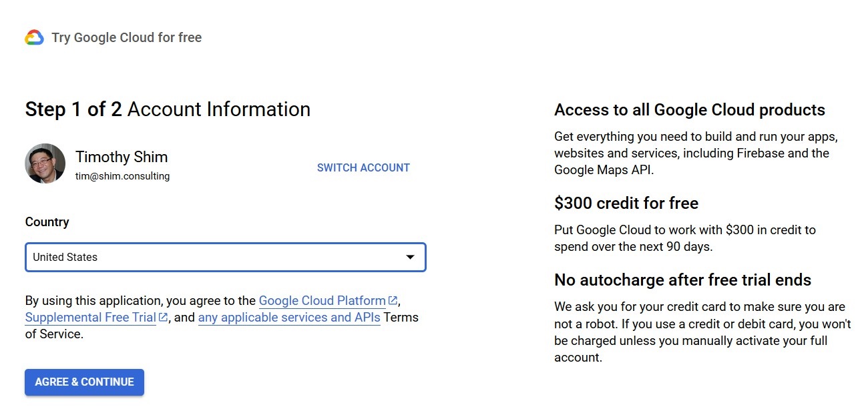Follow the any applicable services and APIs link
Screen dimensions: 868x413
tap(289, 318)
